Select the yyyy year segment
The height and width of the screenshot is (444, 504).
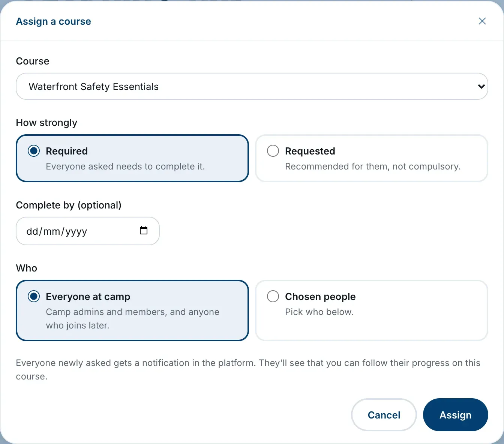[x=76, y=232]
